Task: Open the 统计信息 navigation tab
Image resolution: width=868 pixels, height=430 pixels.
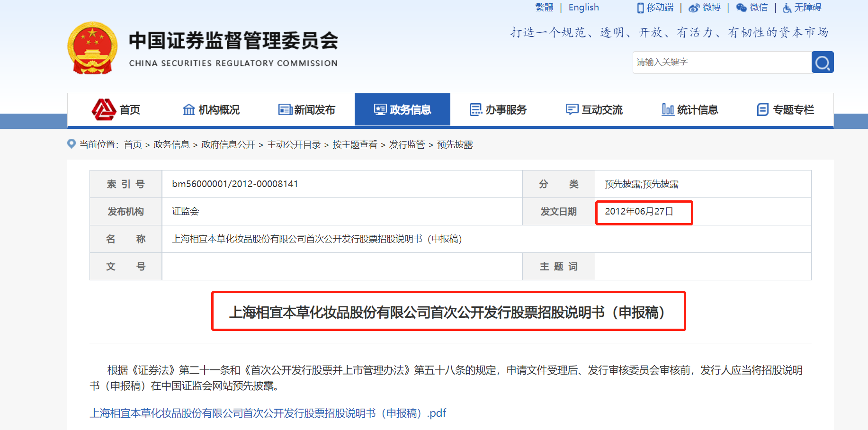Action: [x=689, y=109]
